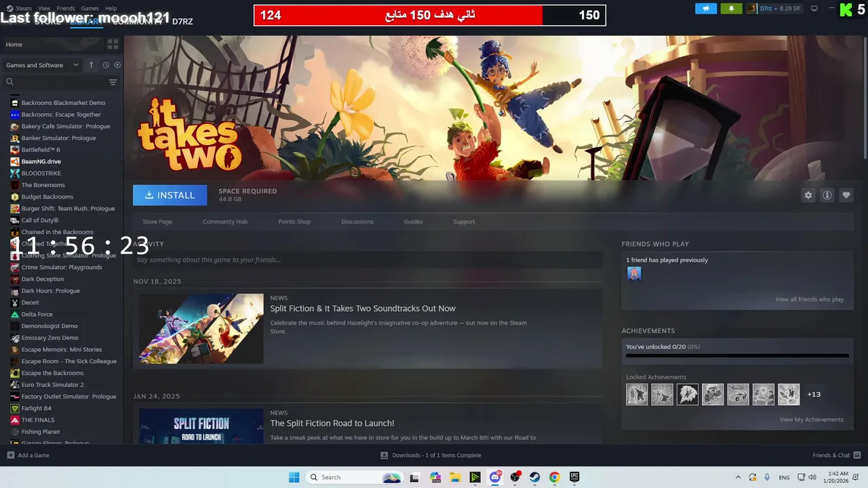Open the Help menu
This screenshot has width=868, height=488.
(x=111, y=8)
